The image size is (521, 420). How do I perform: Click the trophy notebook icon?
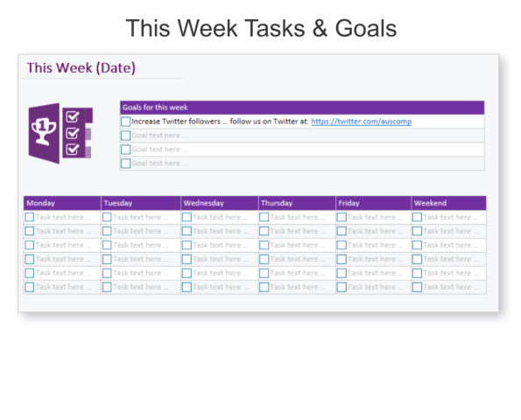(60, 133)
